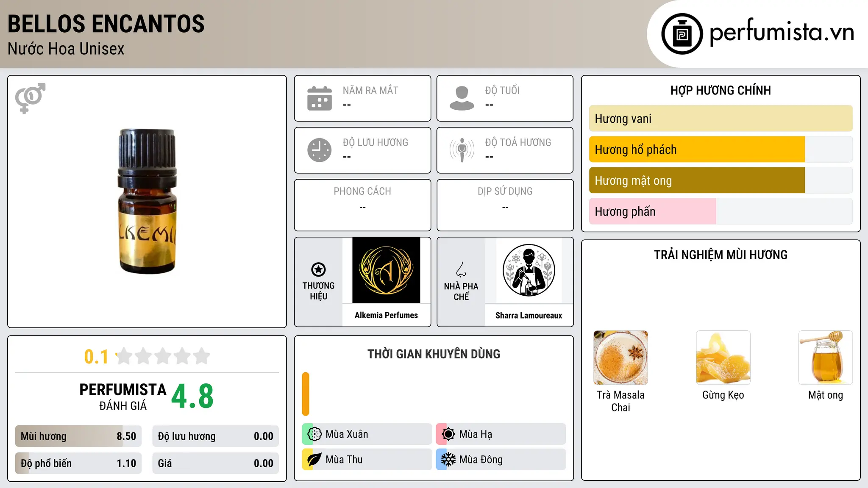The image size is (868, 488).
Task: Click the Hương hổ phách accord bar
Action: pos(721,150)
